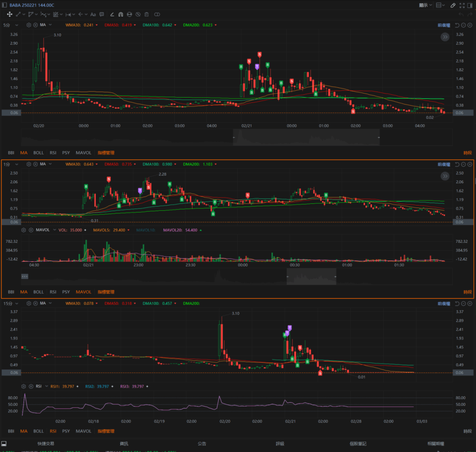Click the text annotation Aa tool

93,14
